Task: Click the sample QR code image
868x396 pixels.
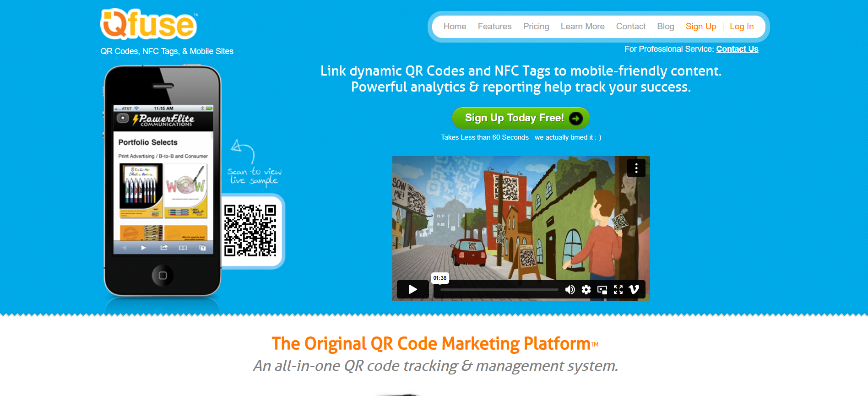Action: point(250,230)
